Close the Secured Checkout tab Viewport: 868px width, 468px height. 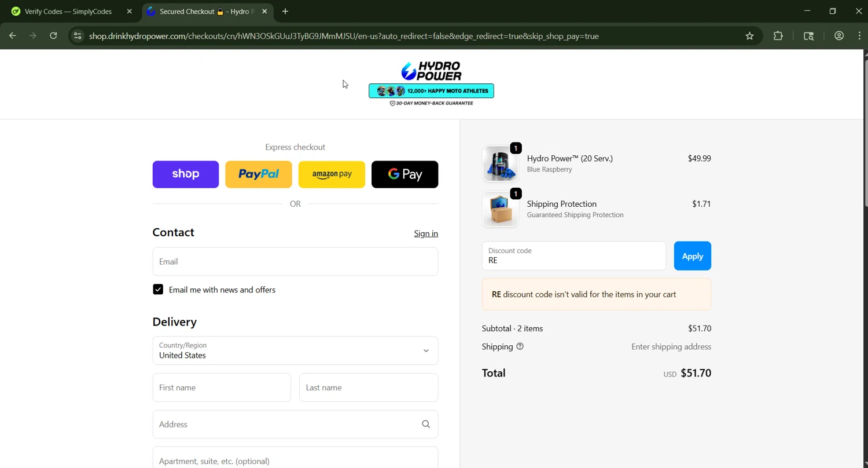click(x=264, y=12)
